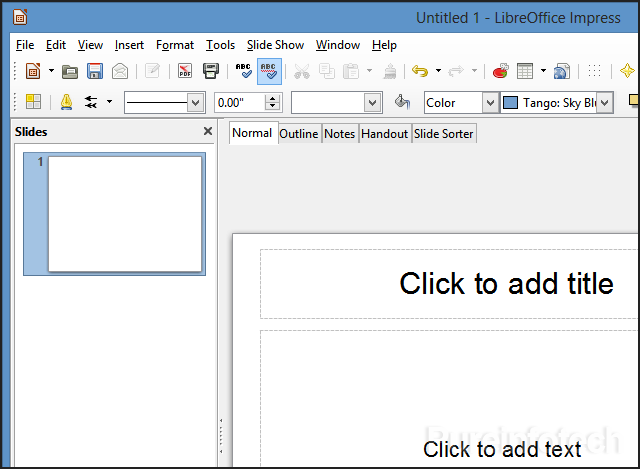The width and height of the screenshot is (640, 469).
Task: Click the Navigator star icon
Action: (x=627, y=71)
